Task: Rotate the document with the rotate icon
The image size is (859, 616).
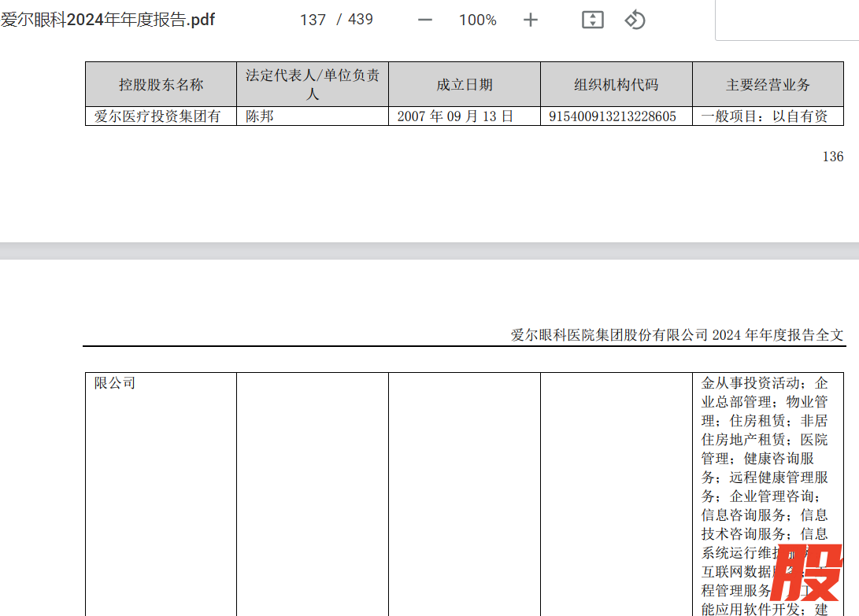Action: tap(635, 20)
